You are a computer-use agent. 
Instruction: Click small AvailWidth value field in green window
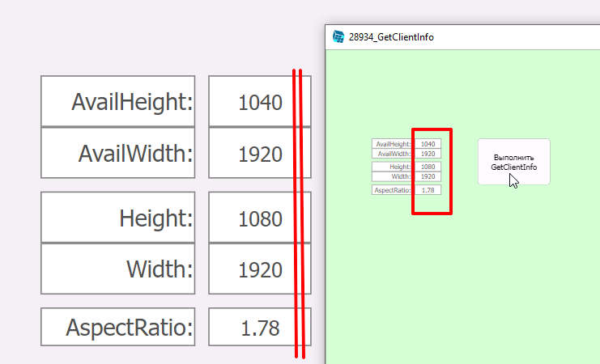point(428,154)
